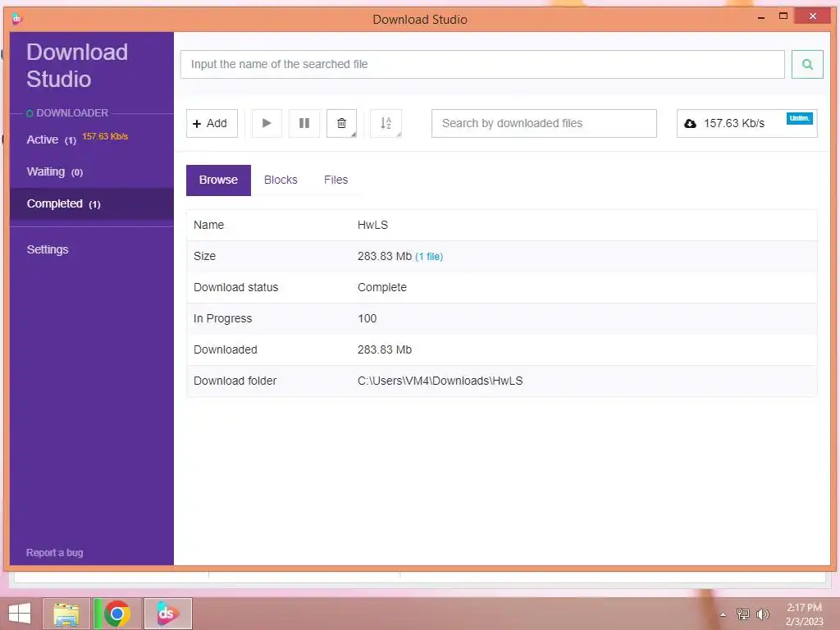Click the DOWNLOADER section heading
This screenshot has height=630, width=840.
[72, 113]
